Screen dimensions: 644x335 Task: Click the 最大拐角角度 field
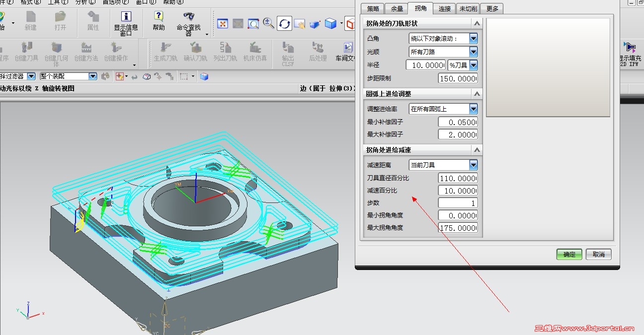click(x=458, y=228)
